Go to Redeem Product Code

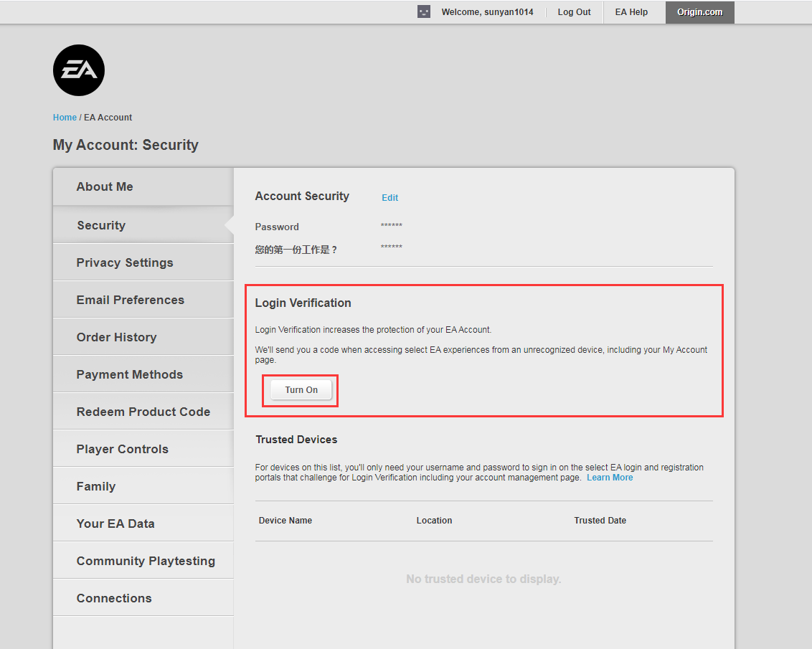click(x=143, y=412)
